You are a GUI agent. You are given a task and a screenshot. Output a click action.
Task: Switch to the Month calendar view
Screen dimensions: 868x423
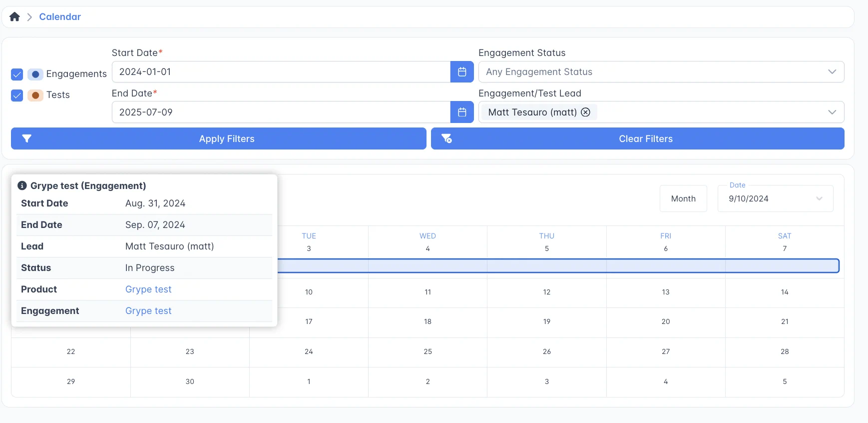click(x=683, y=198)
